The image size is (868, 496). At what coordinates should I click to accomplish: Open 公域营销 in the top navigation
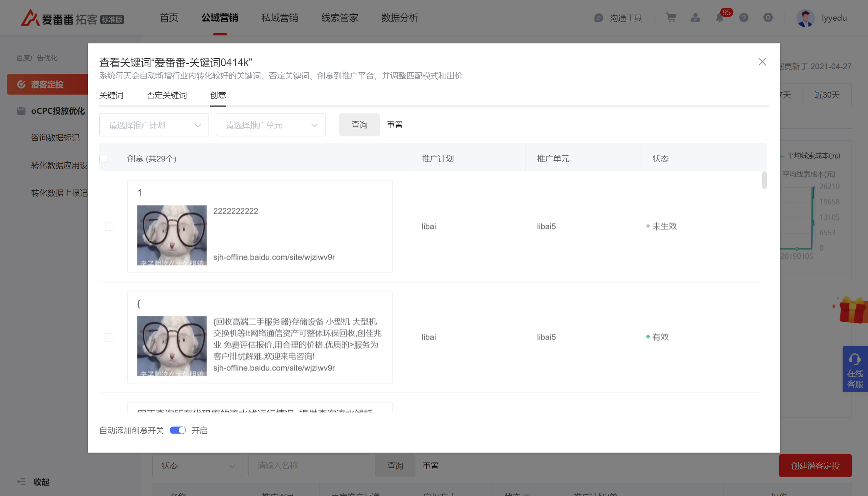coord(220,18)
